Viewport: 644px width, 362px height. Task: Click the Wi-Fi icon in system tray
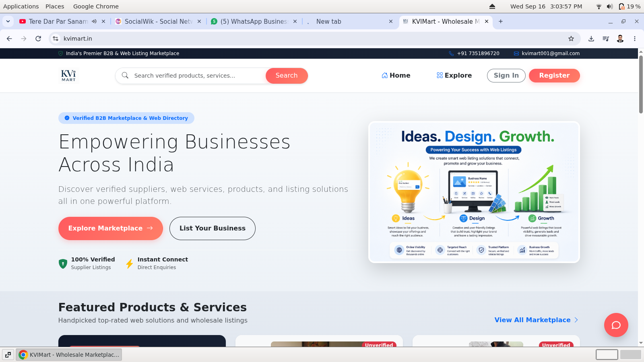[x=599, y=6]
